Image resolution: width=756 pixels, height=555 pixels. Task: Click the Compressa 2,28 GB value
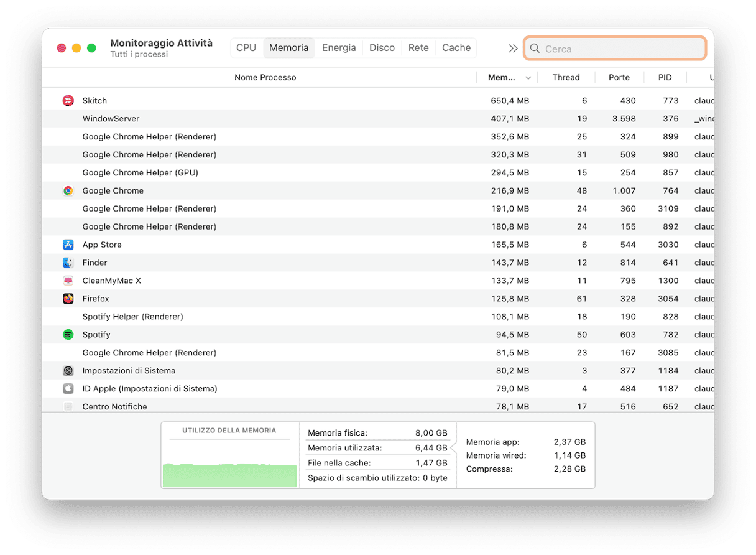pyautogui.click(x=569, y=469)
